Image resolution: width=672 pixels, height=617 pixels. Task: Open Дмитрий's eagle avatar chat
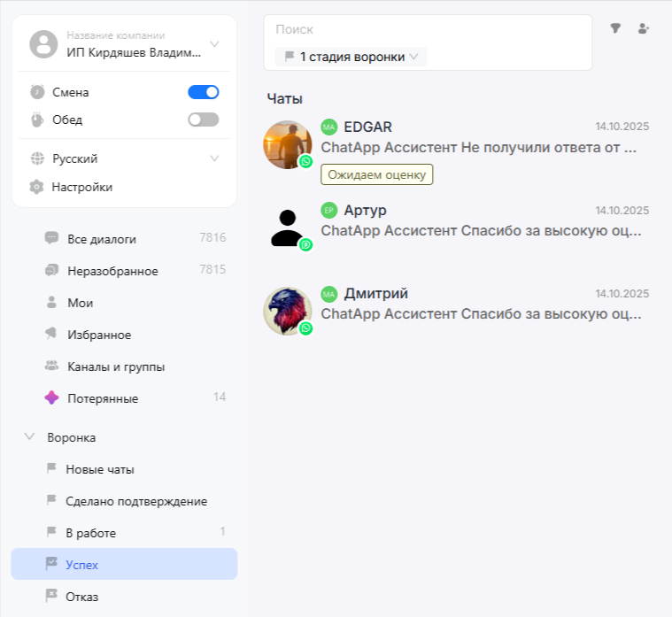coord(288,311)
